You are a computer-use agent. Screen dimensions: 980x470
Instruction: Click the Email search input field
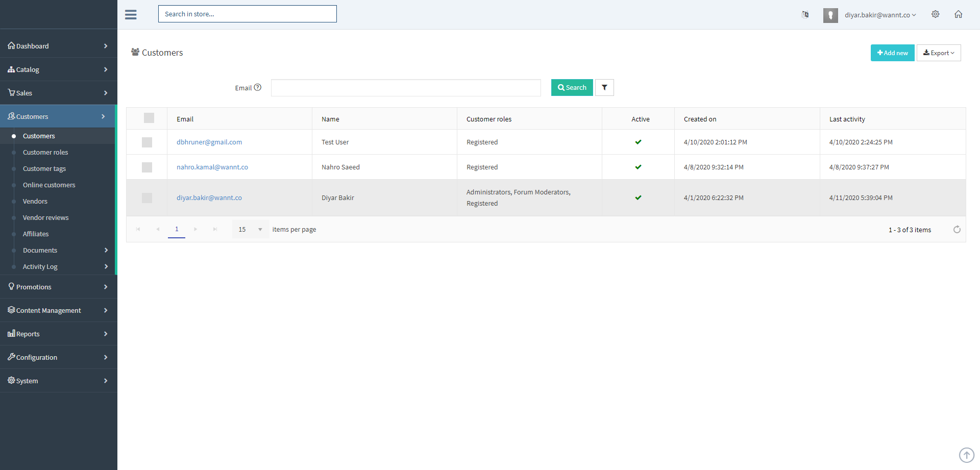(x=405, y=88)
